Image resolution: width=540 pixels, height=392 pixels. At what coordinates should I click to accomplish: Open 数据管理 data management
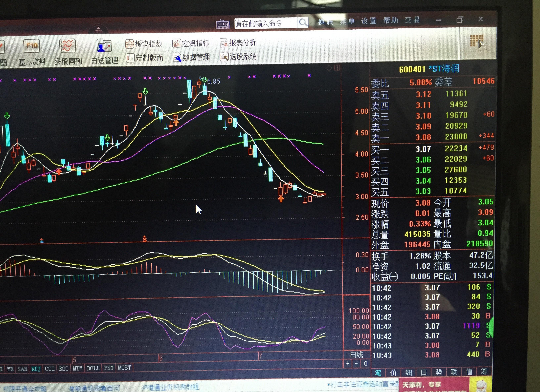pos(191,57)
